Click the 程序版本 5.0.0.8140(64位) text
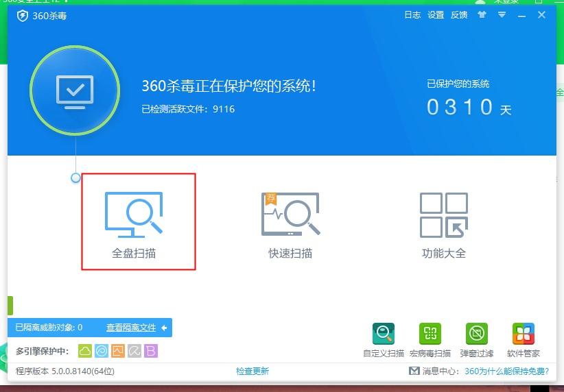The height and width of the screenshot is (392, 564). tap(65, 371)
